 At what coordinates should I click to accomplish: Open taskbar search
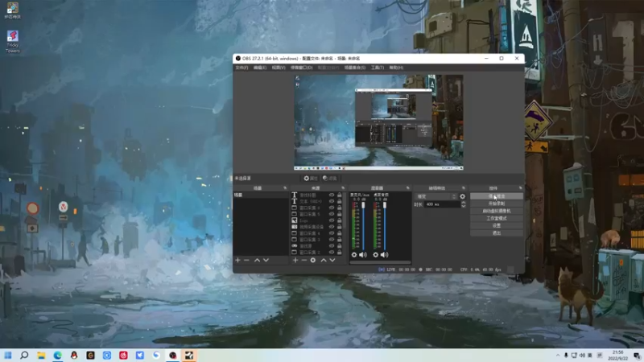tap(24, 355)
